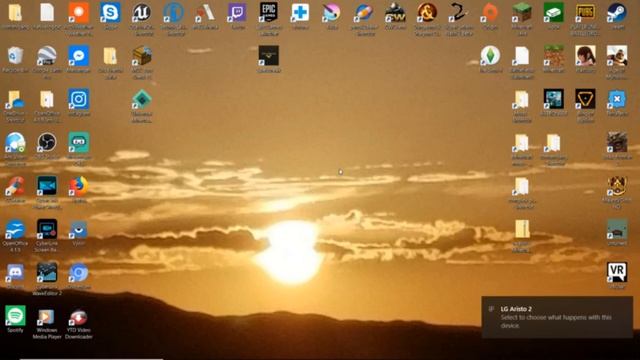Screen dimensions: 640x360
Task: Open Krita painting app
Action: (331, 13)
